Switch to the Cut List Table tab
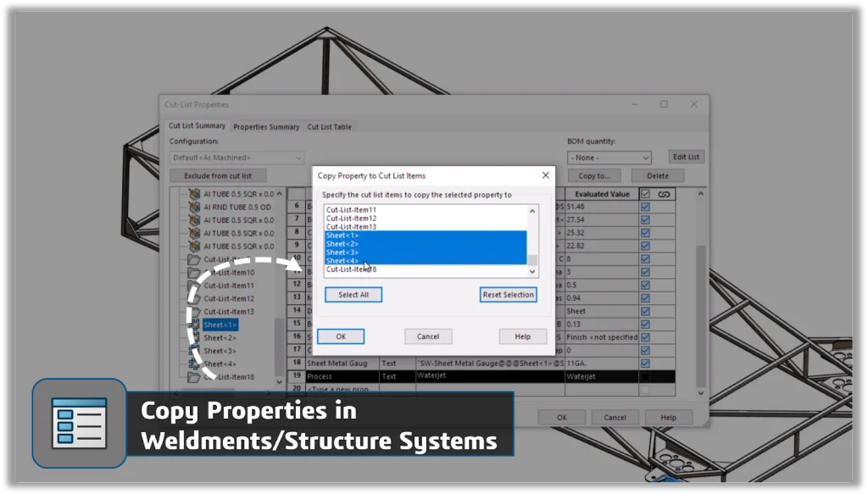The height and width of the screenshot is (494, 868). [x=329, y=127]
